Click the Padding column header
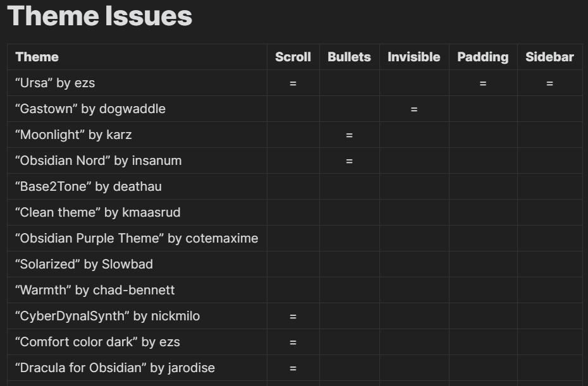 pyautogui.click(x=484, y=57)
